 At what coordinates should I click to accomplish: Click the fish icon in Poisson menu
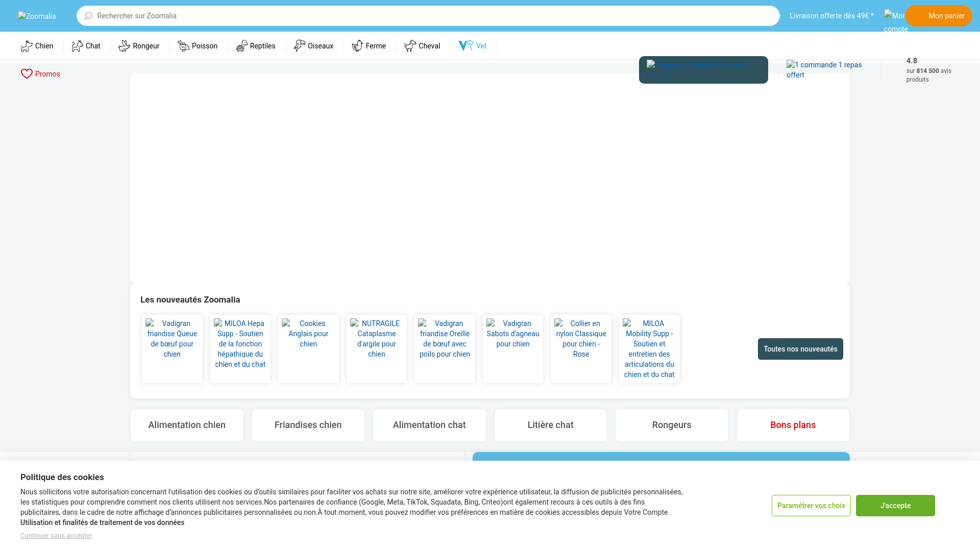(x=183, y=46)
